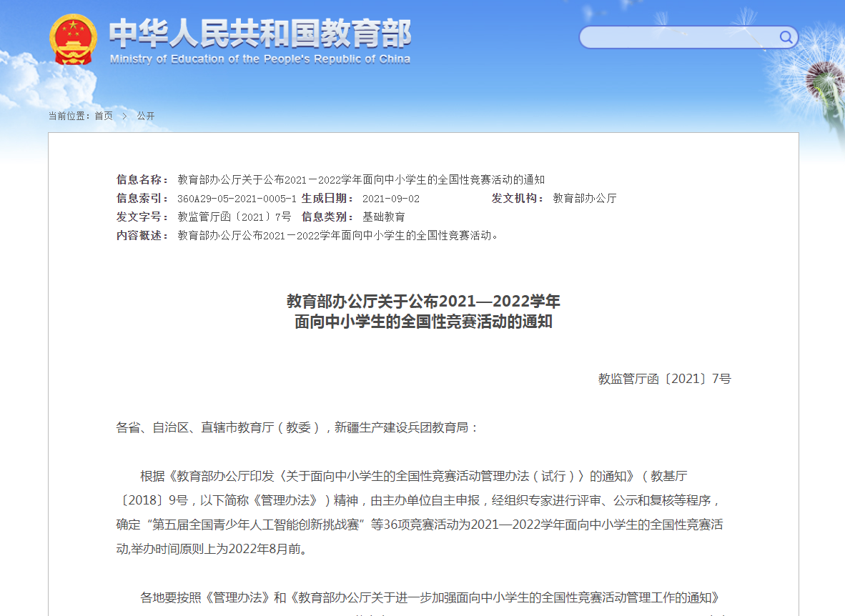The height and width of the screenshot is (616, 845).
Task: Click the 发文字号 label
Action: pyautogui.click(x=142, y=217)
